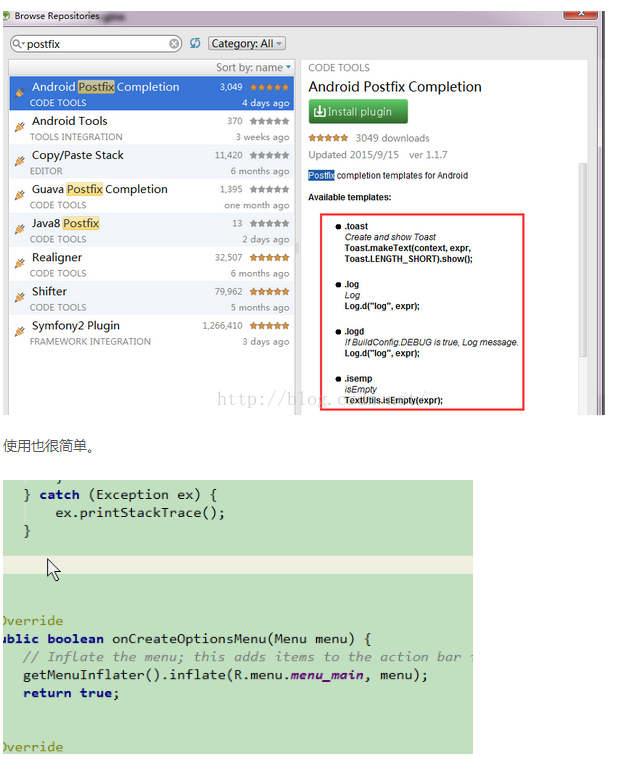Screen dimensions: 625x777
Task: Open the Sort by: name dropdown
Action: pyautogui.click(x=253, y=67)
